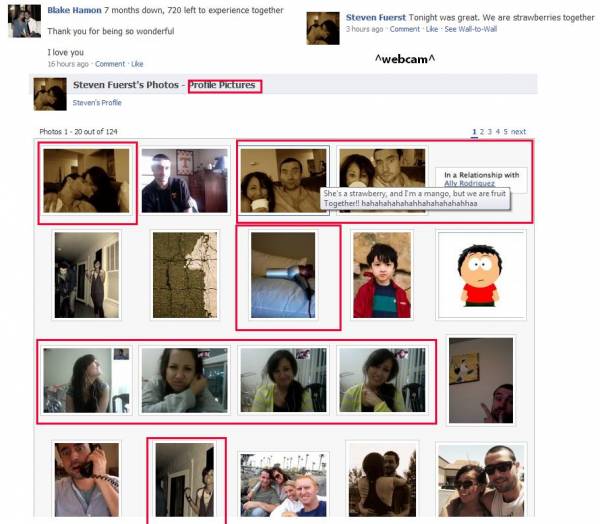Click Blake Hamon's post avatar picture

(24, 20)
